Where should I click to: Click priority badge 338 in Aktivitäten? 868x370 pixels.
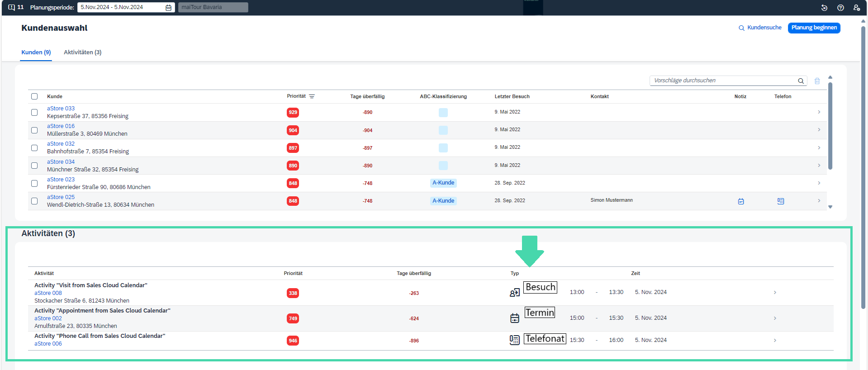(293, 293)
